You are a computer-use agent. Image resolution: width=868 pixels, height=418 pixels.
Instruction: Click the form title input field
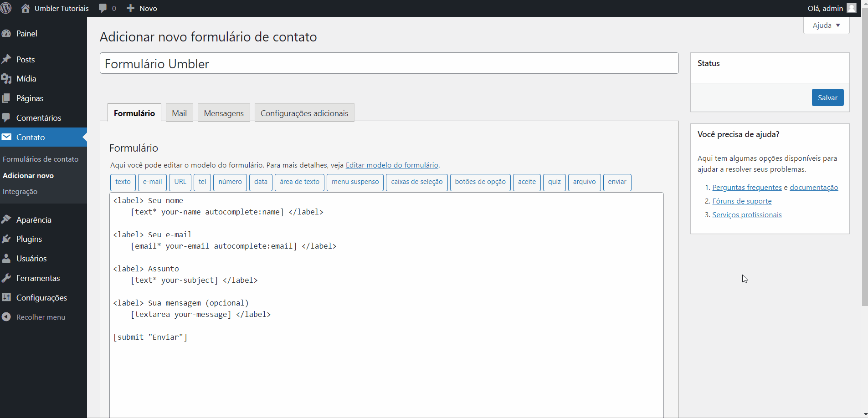coord(389,64)
